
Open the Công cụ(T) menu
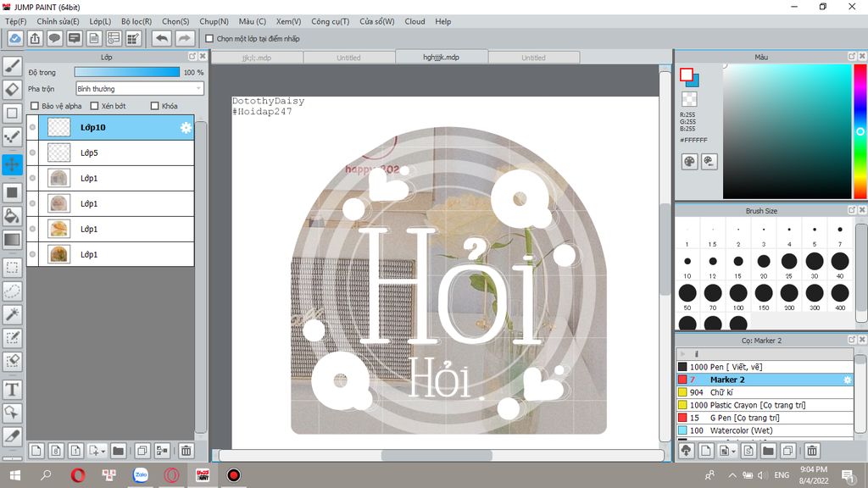[330, 21]
